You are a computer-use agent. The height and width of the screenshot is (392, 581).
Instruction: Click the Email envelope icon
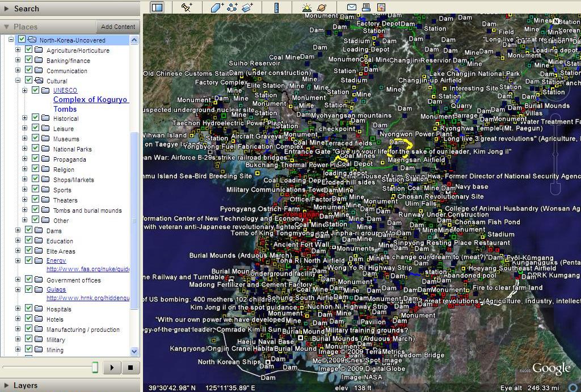[x=352, y=7]
